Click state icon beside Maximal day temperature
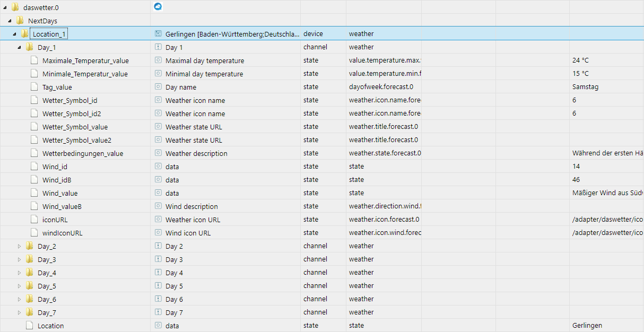The width and height of the screenshot is (644, 332). pyautogui.click(x=158, y=60)
